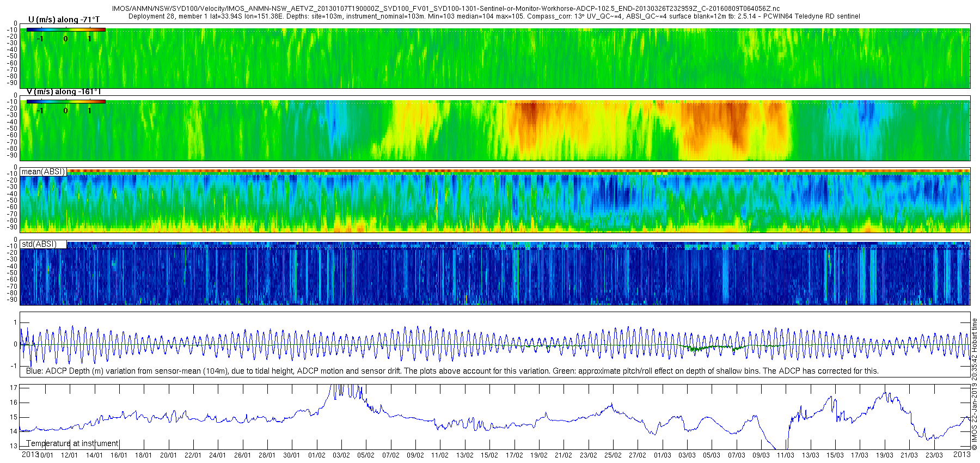980x463 pixels.
Task: Click the '11/02' date tick label
Action: coord(439,455)
